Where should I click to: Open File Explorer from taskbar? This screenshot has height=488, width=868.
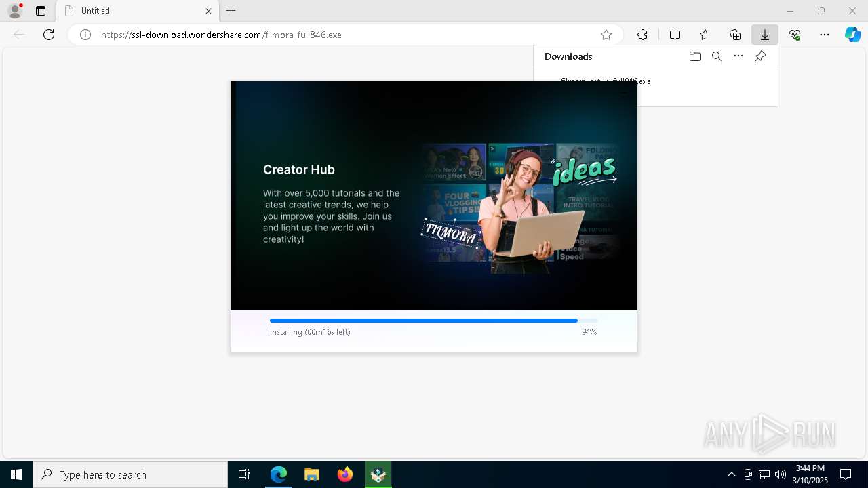point(311,474)
